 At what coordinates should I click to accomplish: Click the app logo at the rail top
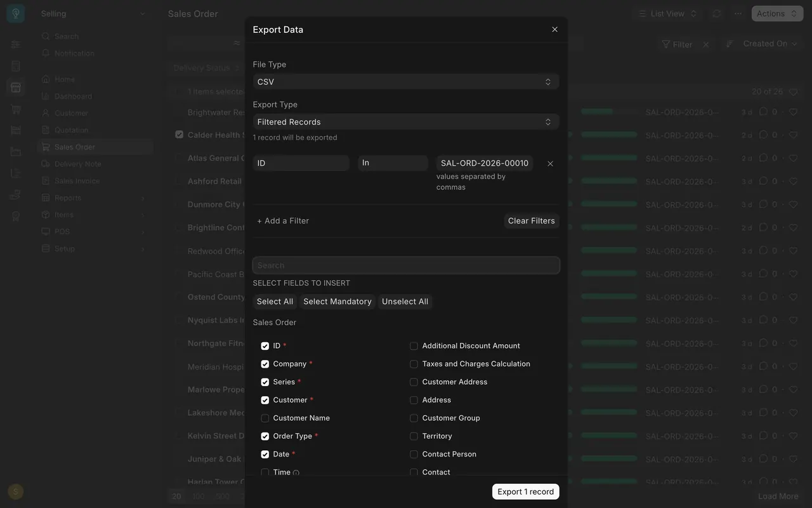tap(16, 13)
